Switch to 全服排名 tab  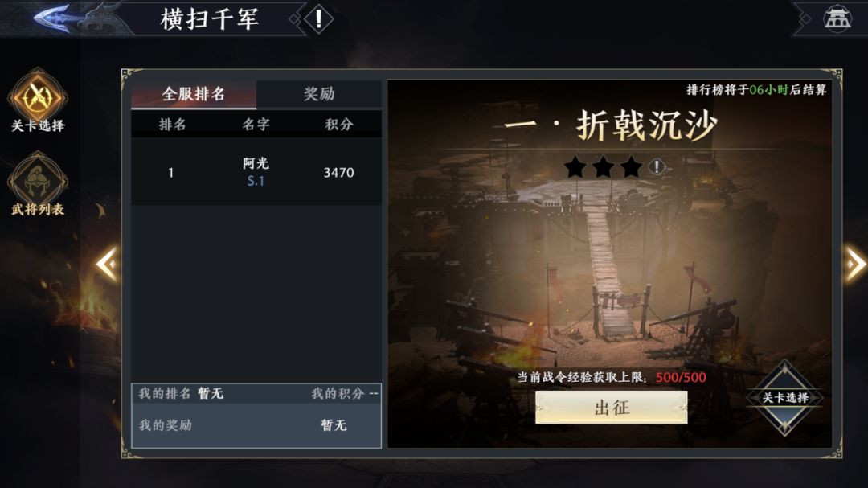(193, 93)
